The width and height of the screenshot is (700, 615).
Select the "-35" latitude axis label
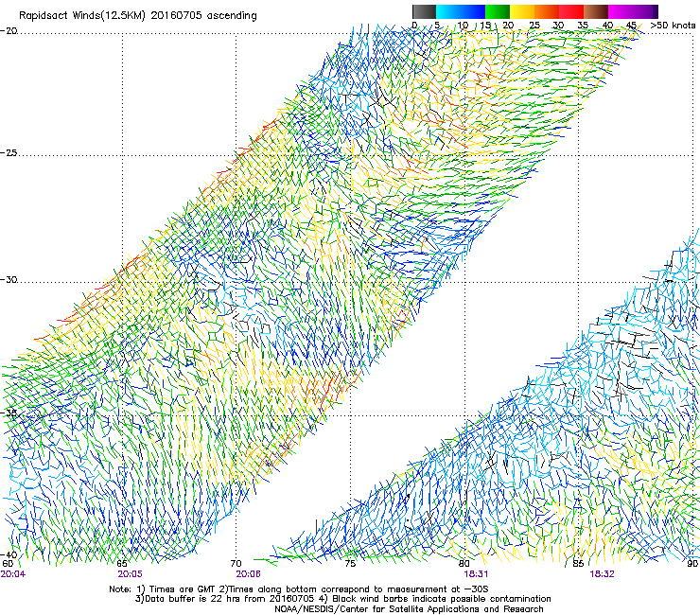pyautogui.click(x=9, y=413)
